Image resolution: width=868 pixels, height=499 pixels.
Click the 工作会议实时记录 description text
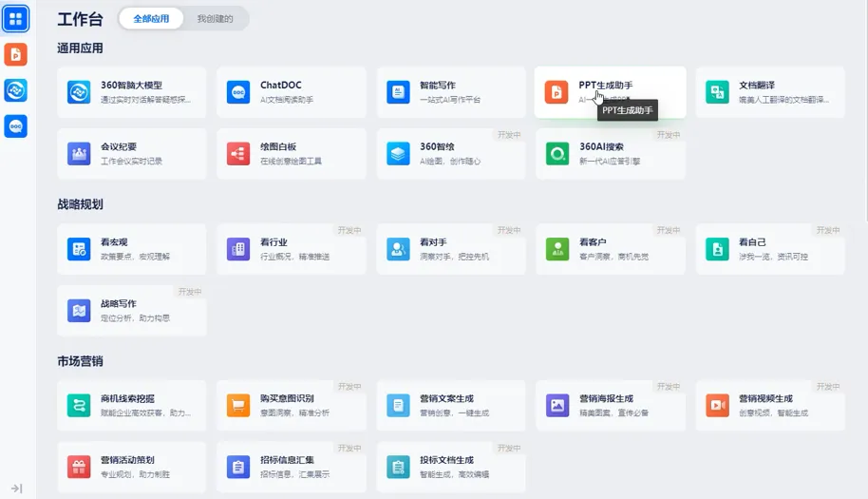(x=131, y=162)
